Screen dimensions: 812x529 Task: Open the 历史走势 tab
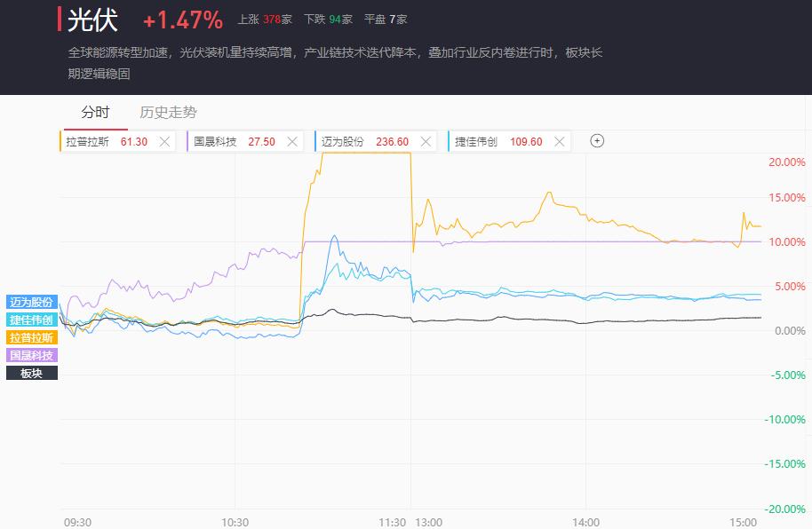[168, 113]
